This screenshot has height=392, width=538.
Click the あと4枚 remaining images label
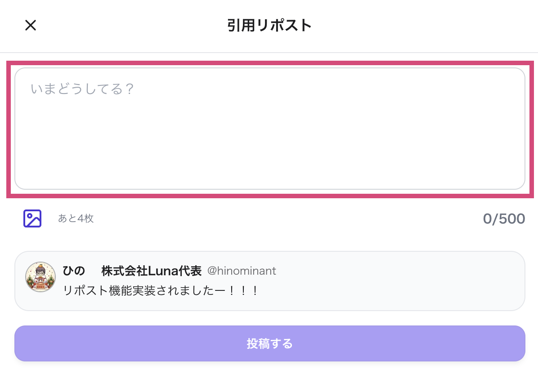coord(76,218)
